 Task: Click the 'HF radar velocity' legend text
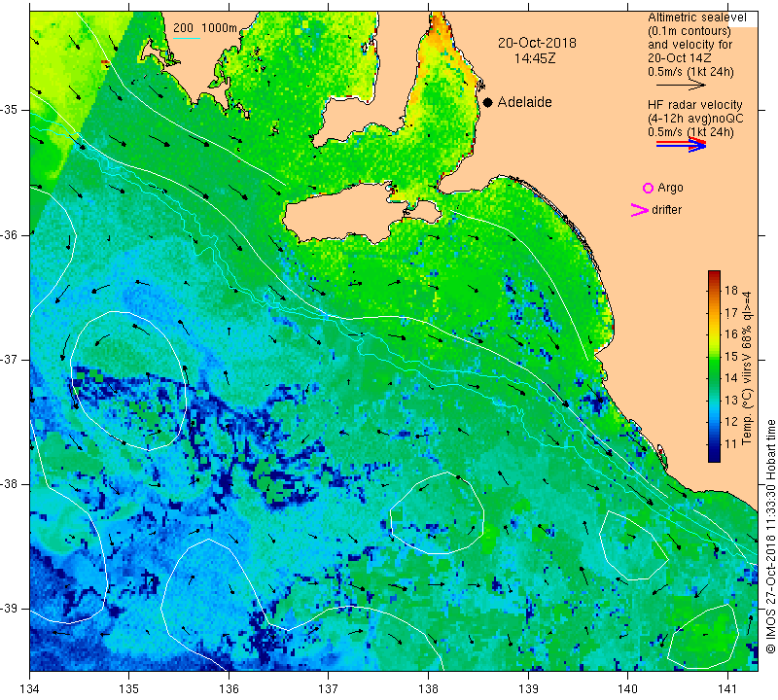click(694, 105)
